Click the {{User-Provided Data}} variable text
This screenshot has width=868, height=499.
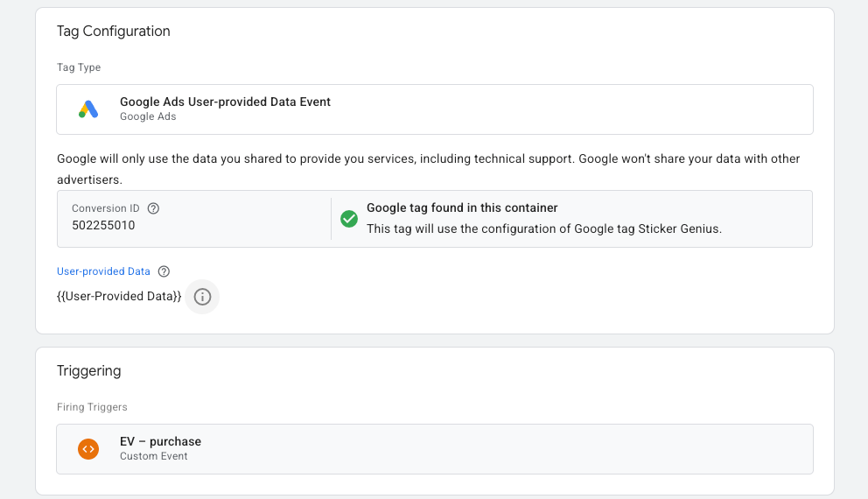(x=119, y=297)
